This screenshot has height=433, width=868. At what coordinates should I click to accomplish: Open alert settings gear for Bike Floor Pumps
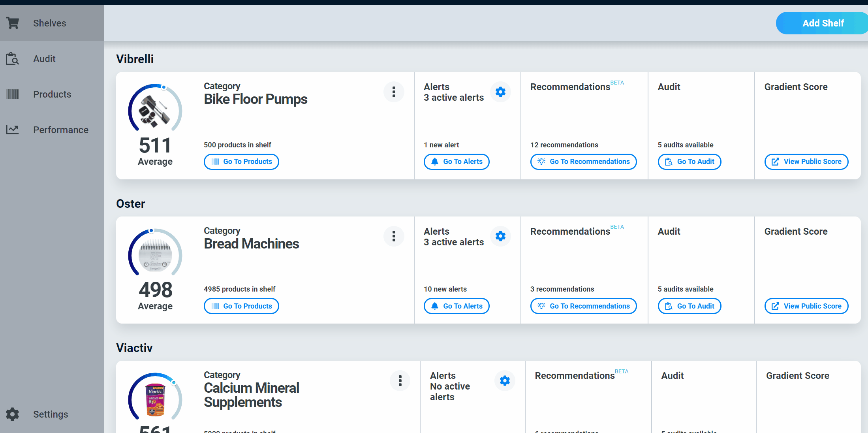[x=500, y=92]
